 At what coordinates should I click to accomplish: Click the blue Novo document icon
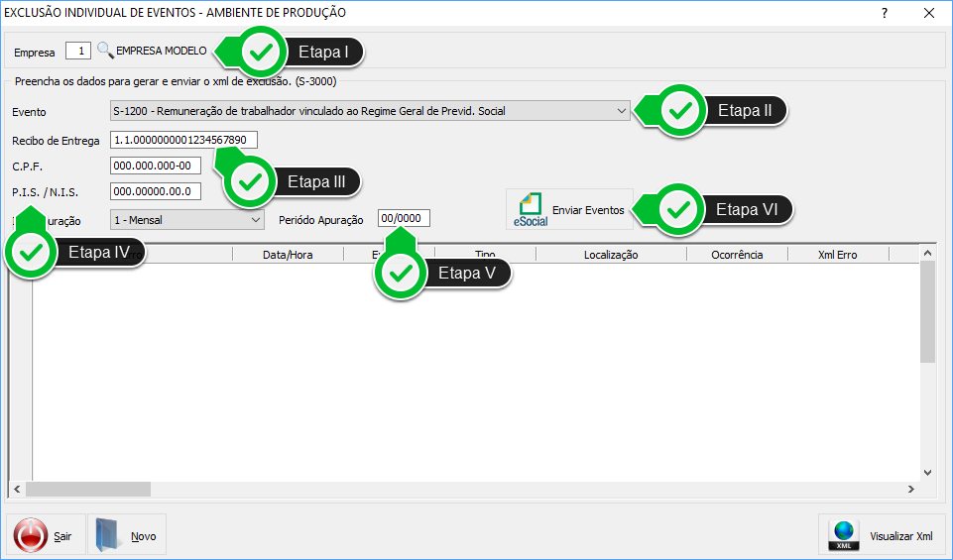[x=109, y=536]
